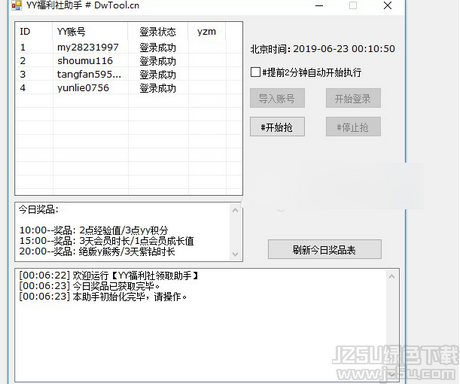Screen dimensions: 460x384
Task: Click the 登录状态 column header
Action: pos(158,32)
